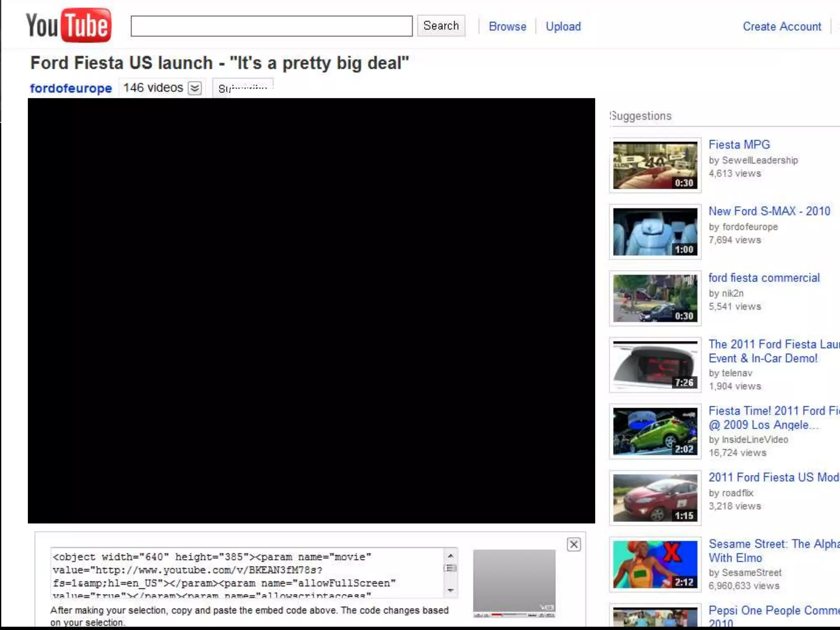Screen dimensions: 840x630
Task: Click the YouTube search input field
Action: click(x=272, y=26)
